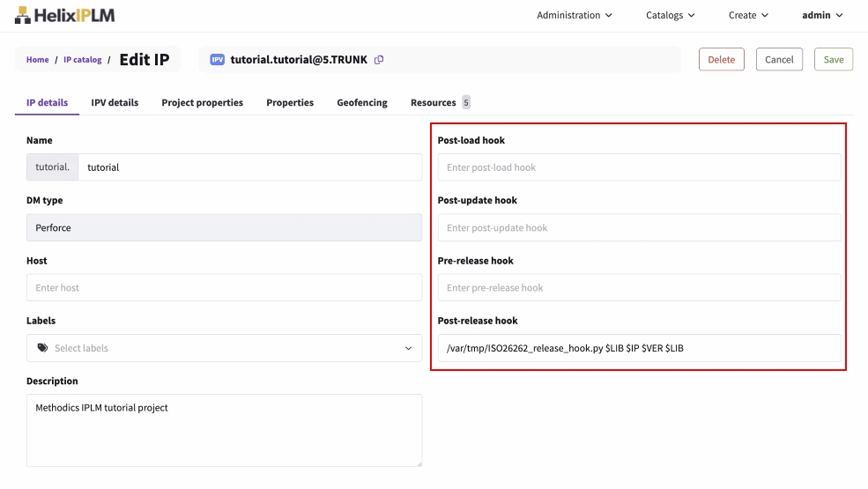
Task: Cancel editing the IP
Action: (x=779, y=60)
